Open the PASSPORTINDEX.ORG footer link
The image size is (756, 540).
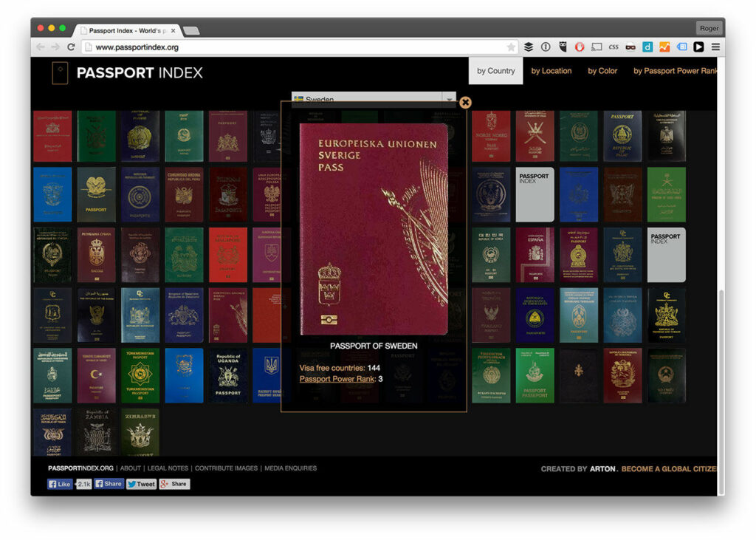click(80, 468)
